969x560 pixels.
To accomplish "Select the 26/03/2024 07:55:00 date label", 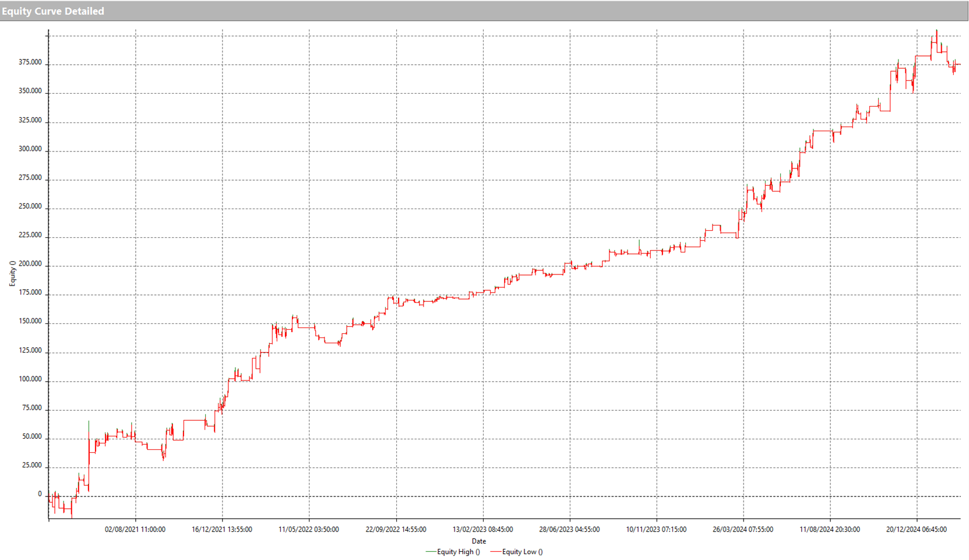I will pos(743,530).
